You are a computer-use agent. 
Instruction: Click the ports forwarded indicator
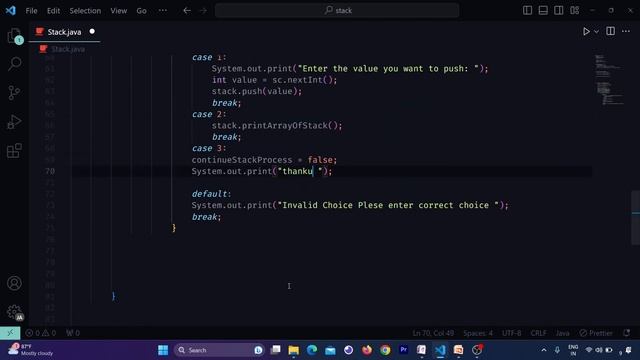(x=73, y=333)
